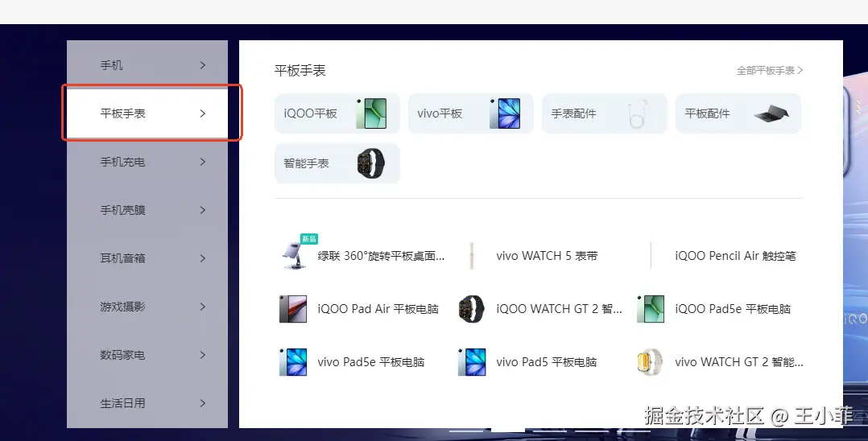Open vivo WATCH GT 2 智能 product link
This screenshot has height=441, width=868.
point(739,362)
